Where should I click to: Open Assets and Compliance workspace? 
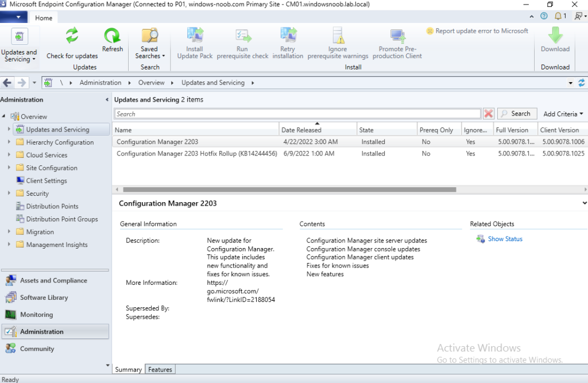(x=55, y=280)
